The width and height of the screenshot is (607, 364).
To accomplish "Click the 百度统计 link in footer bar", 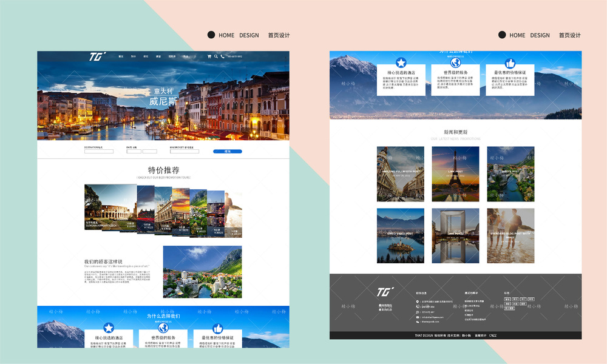I will (480, 335).
